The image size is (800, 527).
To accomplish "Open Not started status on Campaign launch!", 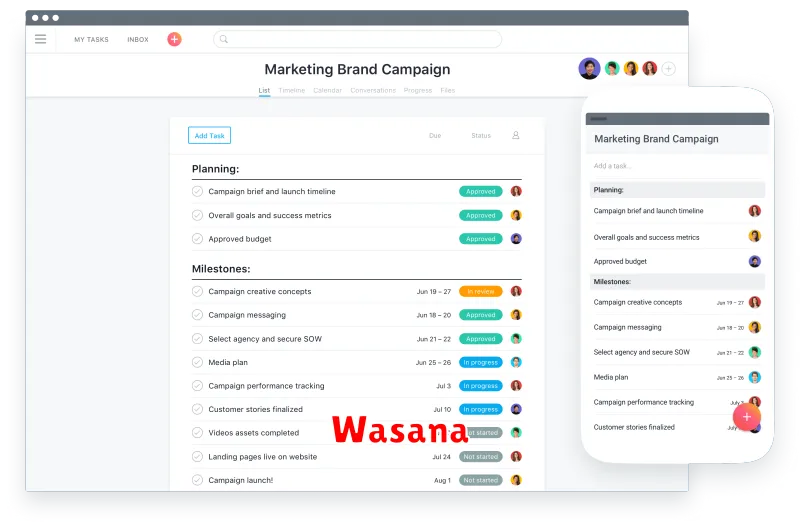I will click(481, 480).
